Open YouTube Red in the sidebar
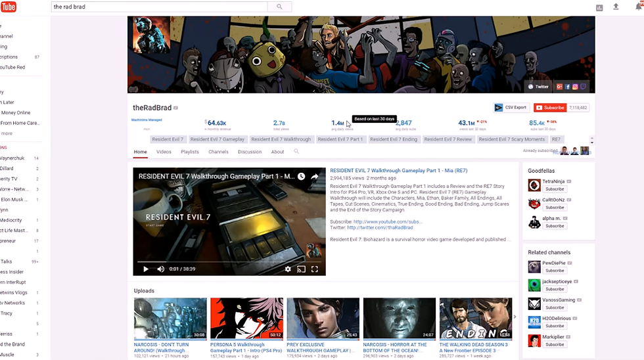The image size is (644, 360). tap(12, 67)
